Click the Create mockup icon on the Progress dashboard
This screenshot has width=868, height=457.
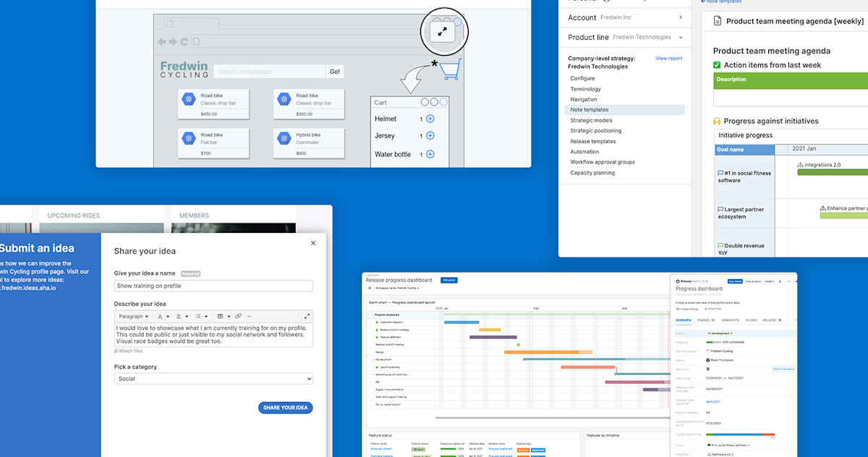pos(678,309)
